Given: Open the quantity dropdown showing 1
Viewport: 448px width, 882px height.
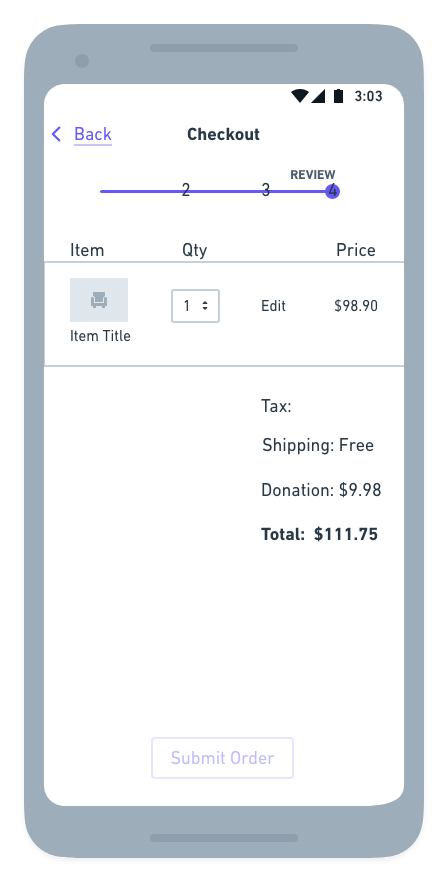Looking at the screenshot, I should 195,306.
